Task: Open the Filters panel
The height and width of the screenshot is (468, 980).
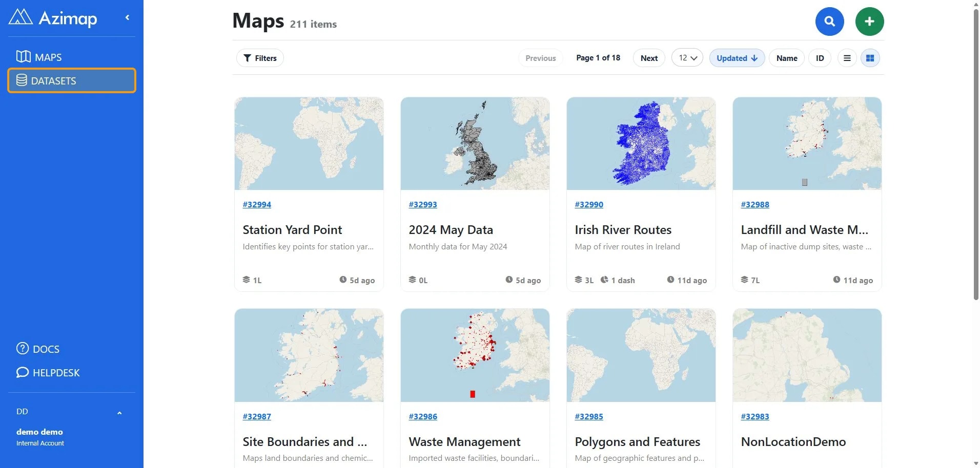Action: click(260, 58)
